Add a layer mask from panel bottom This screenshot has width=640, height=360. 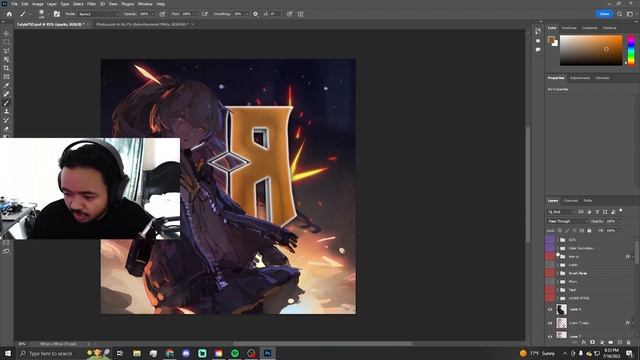point(593,342)
